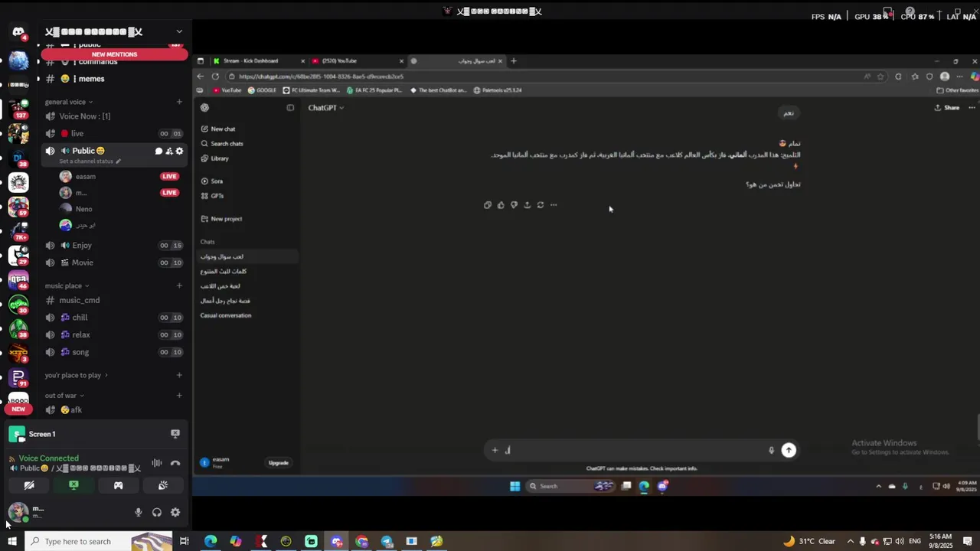The height and width of the screenshot is (551, 980).
Task: Open chat for the Public voice channel
Action: click(x=158, y=152)
